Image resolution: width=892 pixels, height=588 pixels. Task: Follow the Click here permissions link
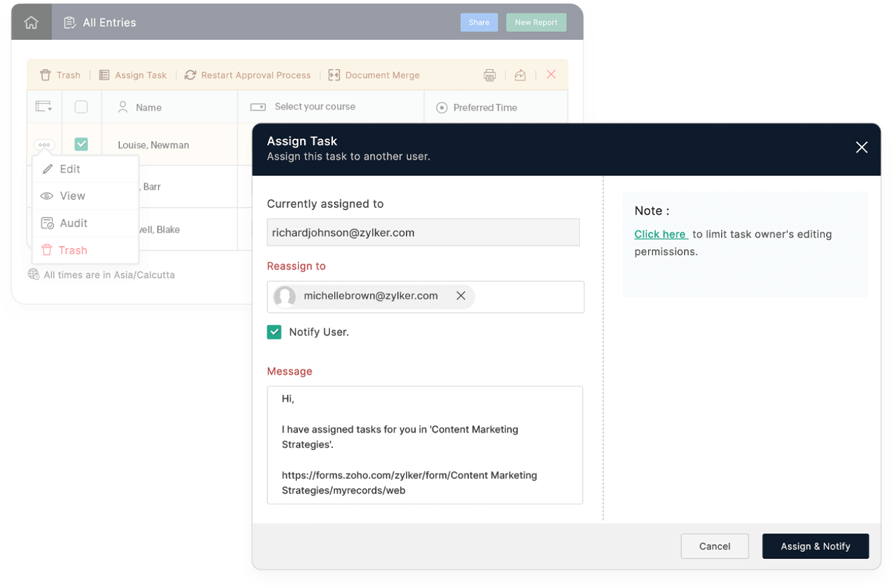(660, 234)
